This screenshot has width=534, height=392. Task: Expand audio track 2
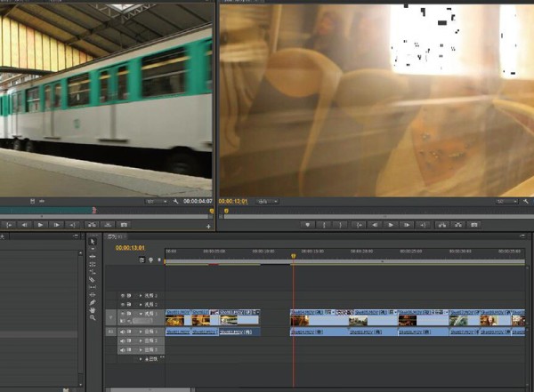[141, 340]
